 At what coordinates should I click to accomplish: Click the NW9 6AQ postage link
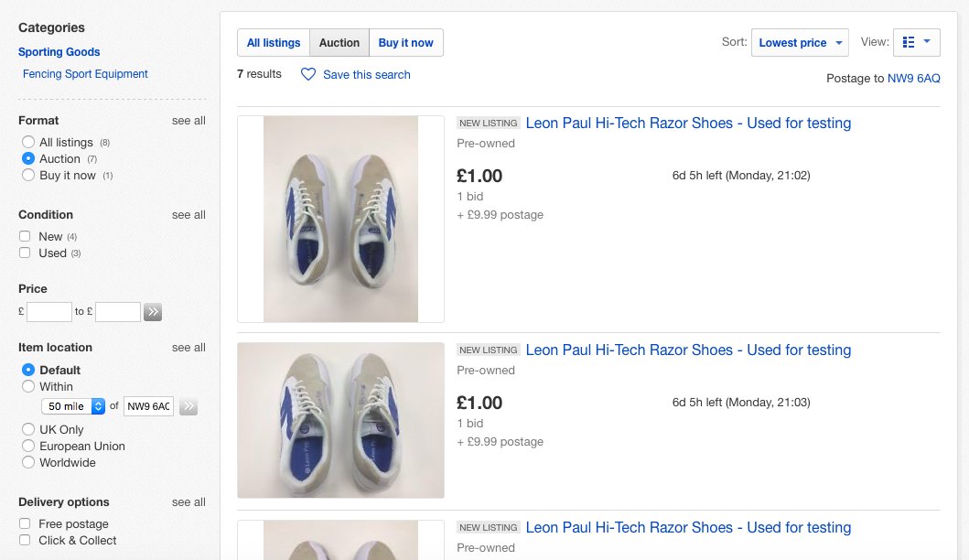[913, 78]
